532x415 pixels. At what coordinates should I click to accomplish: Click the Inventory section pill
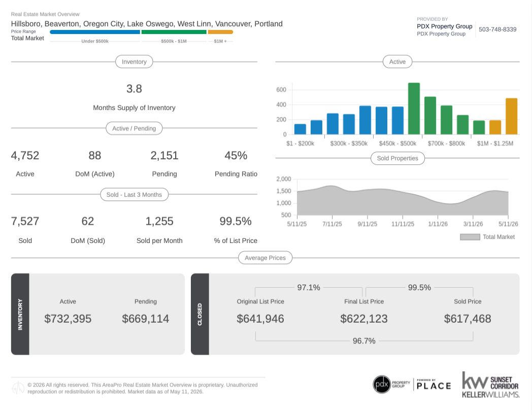click(134, 62)
